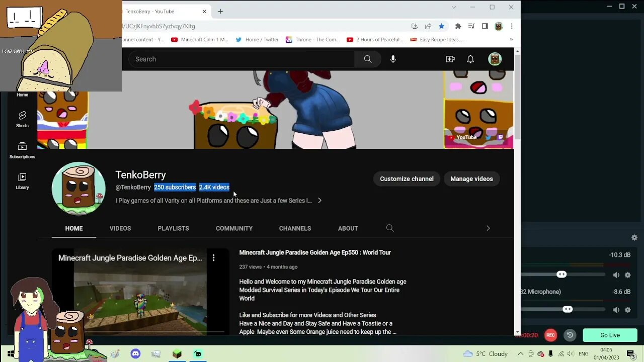
Task: Toggle the Chrome side panel icon
Action: [x=485, y=26]
